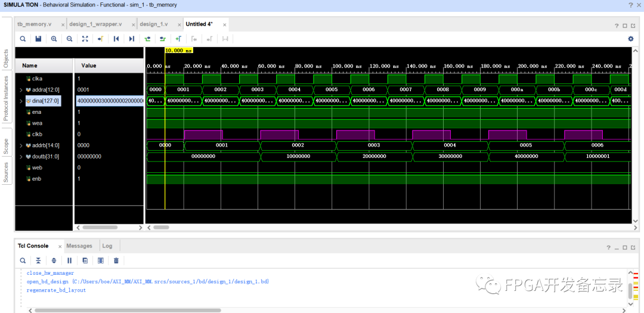Pause the Tcl Console output

69,261
